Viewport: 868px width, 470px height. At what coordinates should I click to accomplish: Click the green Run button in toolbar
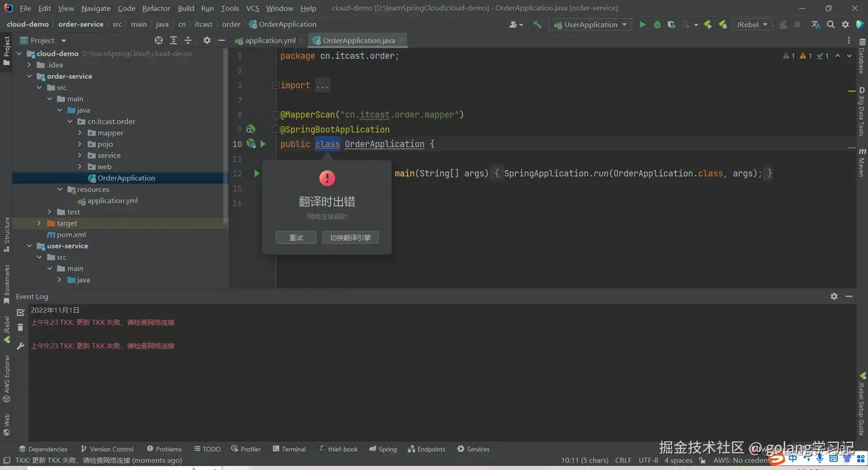[642, 25]
